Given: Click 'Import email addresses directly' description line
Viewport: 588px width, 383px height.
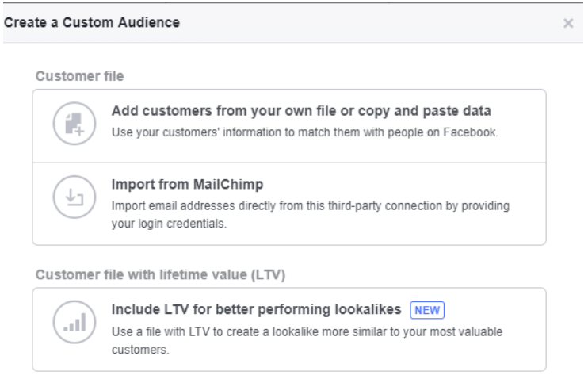Looking at the screenshot, I should click(x=310, y=205).
